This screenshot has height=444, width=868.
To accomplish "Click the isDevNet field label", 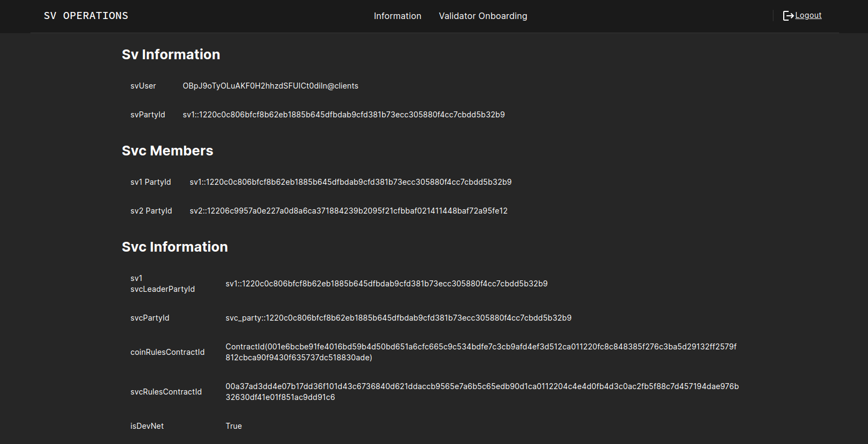I will (147, 426).
